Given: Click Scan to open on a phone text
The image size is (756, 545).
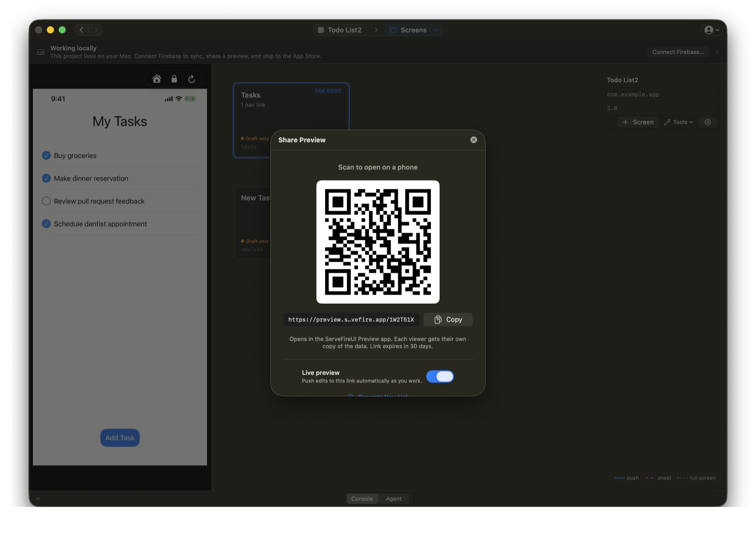Looking at the screenshot, I should [x=378, y=167].
